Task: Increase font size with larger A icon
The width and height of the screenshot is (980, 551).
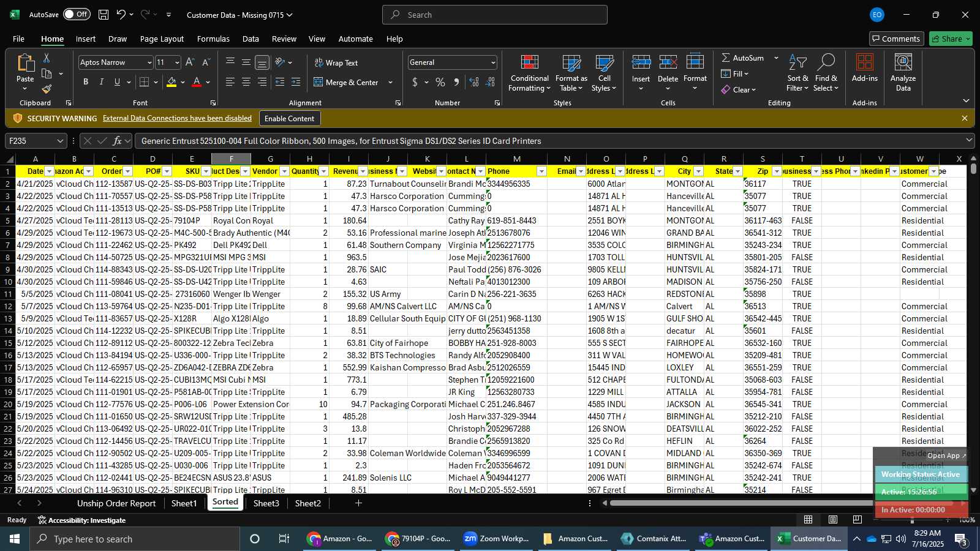Action: point(190,62)
